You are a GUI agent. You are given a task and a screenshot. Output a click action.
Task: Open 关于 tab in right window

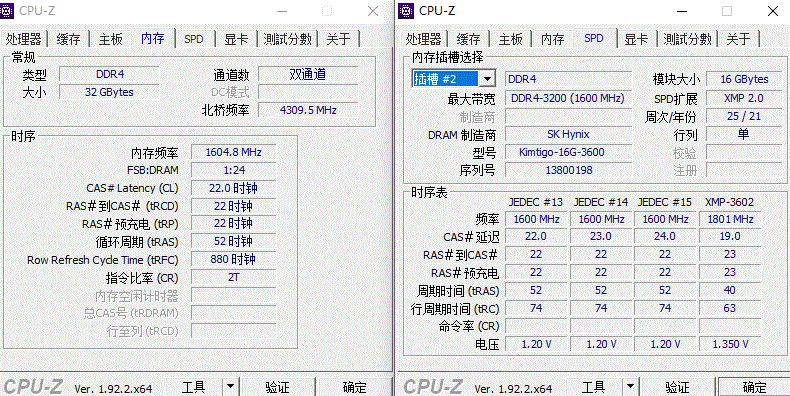click(x=738, y=39)
